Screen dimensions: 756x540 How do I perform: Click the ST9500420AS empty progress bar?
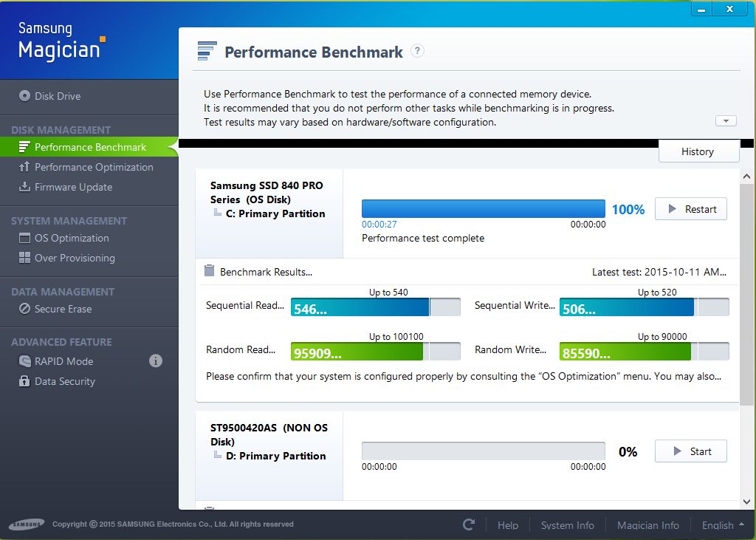[x=483, y=451]
